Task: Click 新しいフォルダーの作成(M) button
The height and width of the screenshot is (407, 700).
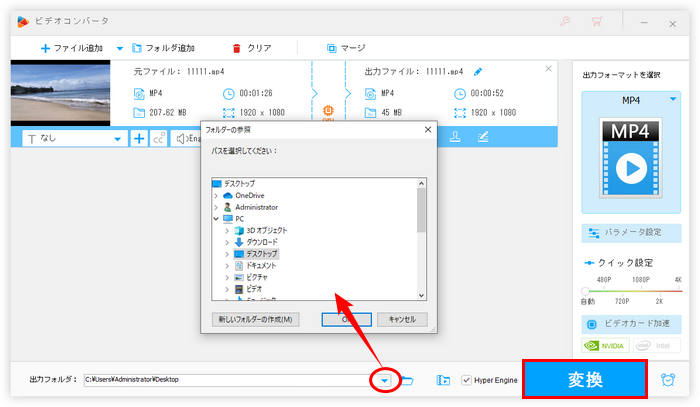Action: tap(255, 320)
